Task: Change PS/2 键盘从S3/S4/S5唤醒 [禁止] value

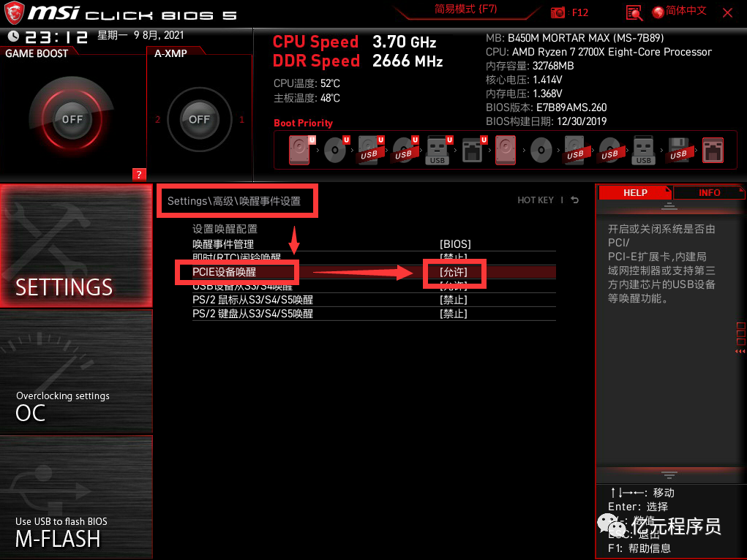Action: [454, 314]
